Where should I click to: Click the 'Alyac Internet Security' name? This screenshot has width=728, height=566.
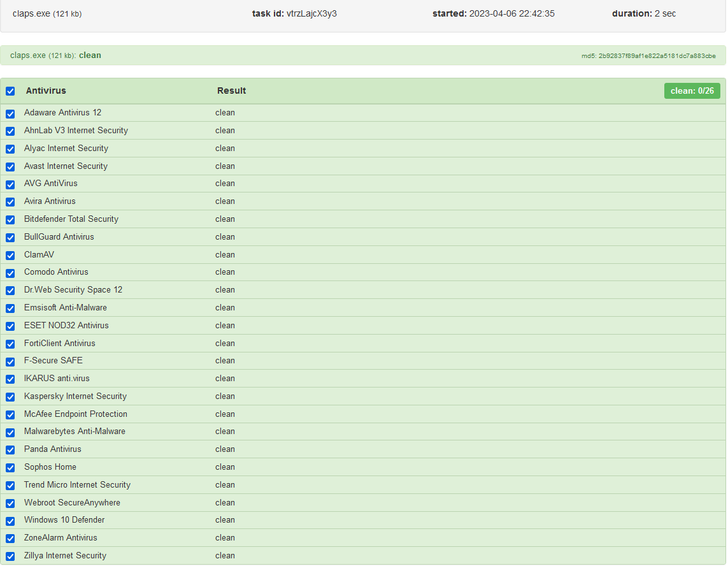pos(66,149)
